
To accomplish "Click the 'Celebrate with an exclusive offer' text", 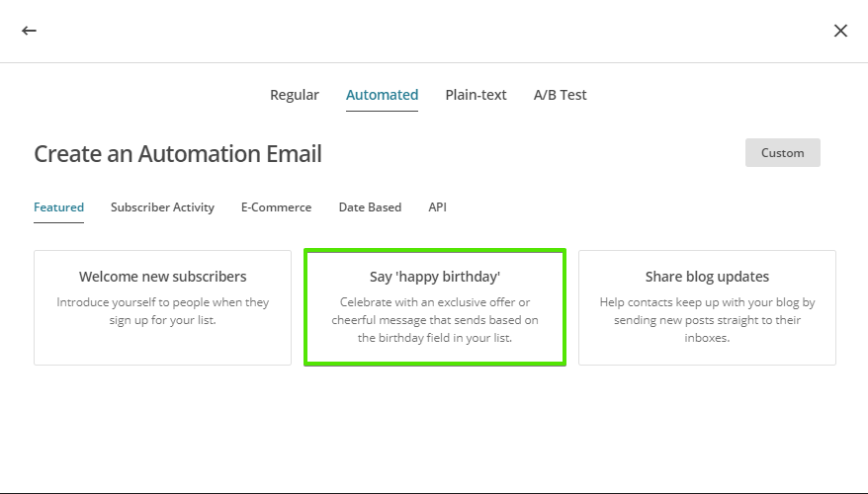I will (435, 320).
